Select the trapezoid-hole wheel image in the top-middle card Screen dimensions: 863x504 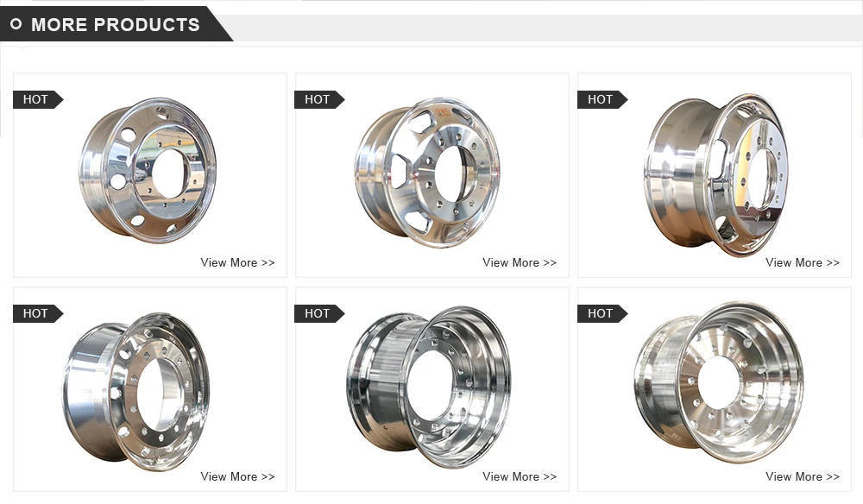[428, 173]
